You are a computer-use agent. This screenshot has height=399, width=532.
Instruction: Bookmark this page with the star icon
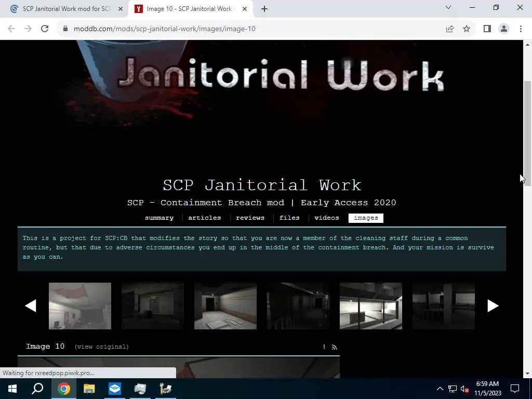(x=467, y=29)
